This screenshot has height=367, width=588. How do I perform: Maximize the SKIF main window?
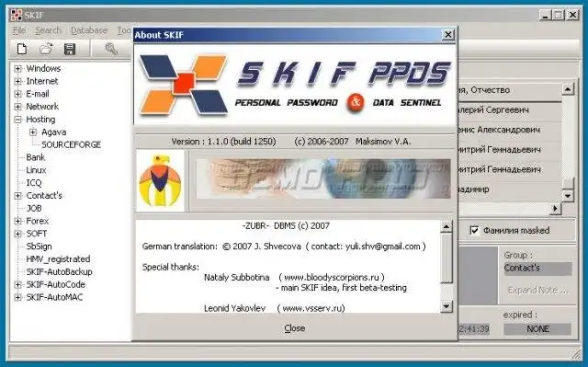tap(559, 15)
